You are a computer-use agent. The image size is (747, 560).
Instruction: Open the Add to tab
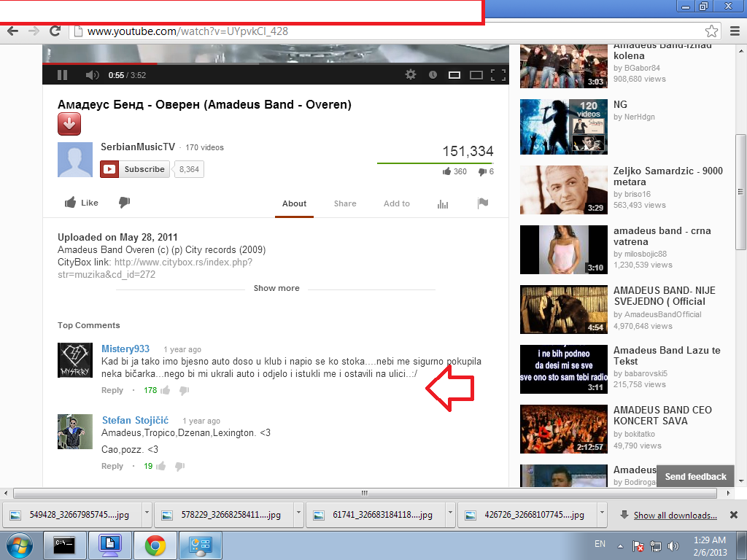coord(397,204)
